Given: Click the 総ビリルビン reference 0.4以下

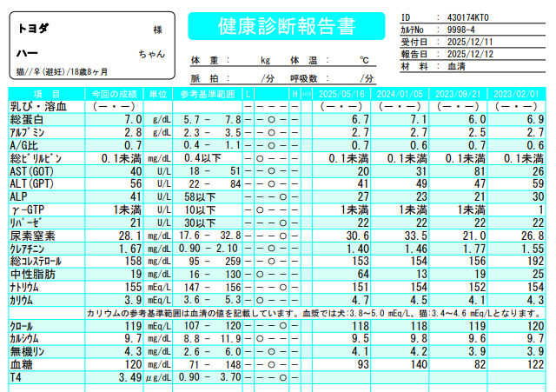Looking at the screenshot, I should tap(202, 158).
